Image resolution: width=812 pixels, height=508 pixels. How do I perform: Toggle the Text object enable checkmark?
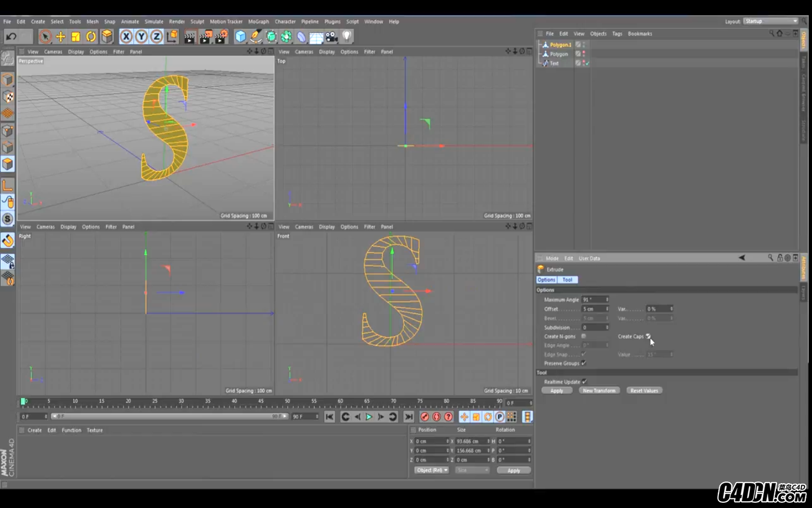coord(587,63)
